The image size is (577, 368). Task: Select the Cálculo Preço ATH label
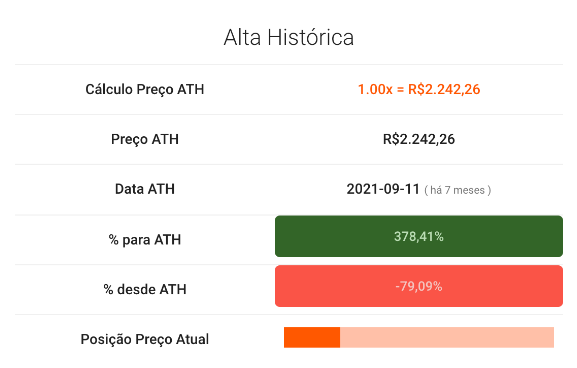point(145,89)
